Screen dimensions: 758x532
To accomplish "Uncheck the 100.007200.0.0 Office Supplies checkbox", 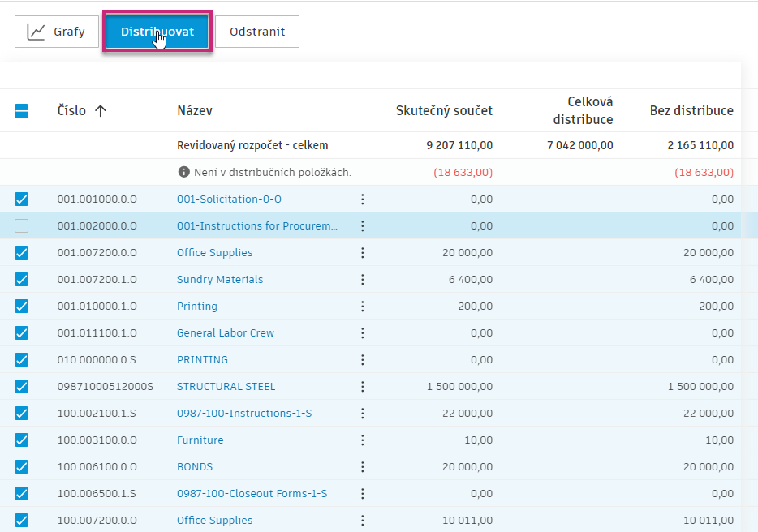I will tap(21, 521).
